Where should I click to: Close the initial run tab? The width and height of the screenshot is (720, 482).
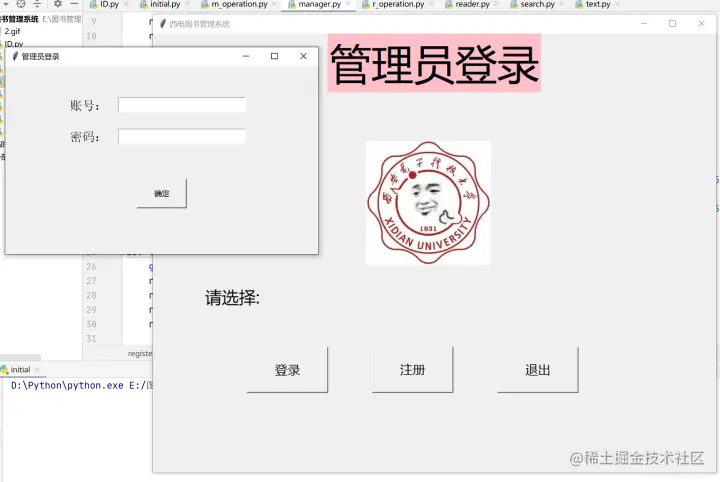37,370
